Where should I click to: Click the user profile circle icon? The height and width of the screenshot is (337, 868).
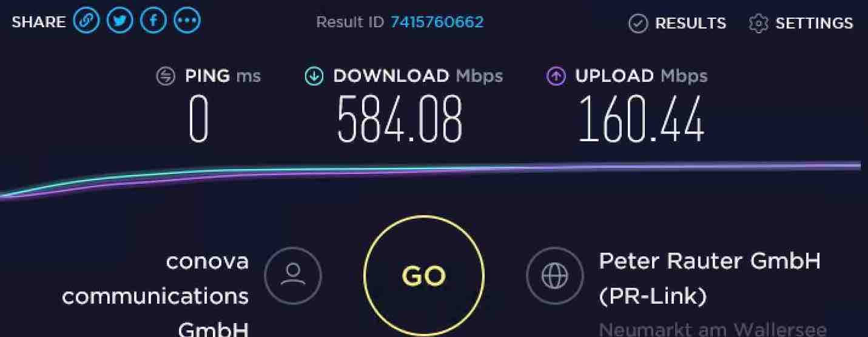click(293, 276)
